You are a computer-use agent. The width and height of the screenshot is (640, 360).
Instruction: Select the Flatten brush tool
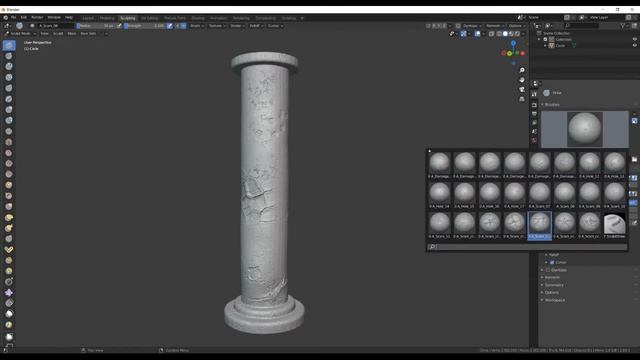tap(9, 153)
